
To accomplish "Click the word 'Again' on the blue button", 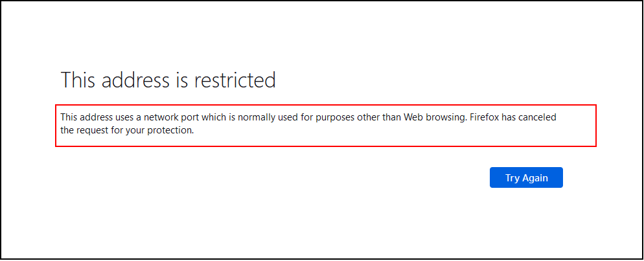I will (x=535, y=177).
